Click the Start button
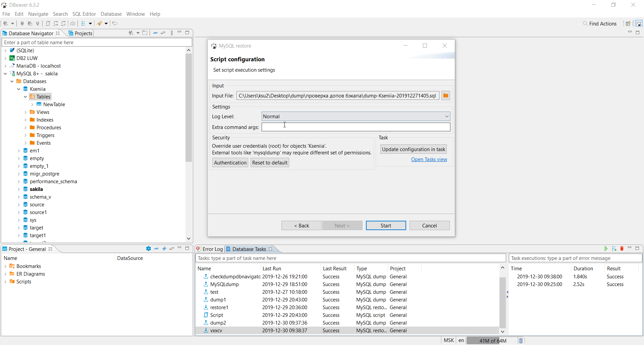This screenshot has width=644, height=345. coord(386,225)
